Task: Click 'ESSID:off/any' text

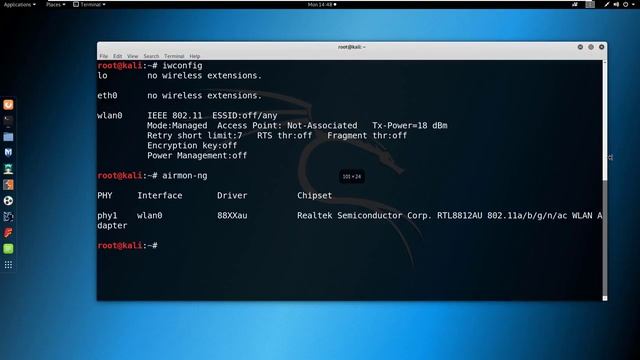Action: [x=244, y=116]
